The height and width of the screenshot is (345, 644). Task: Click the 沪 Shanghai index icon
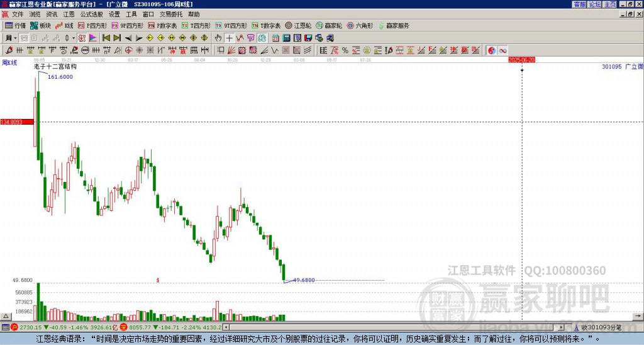(x=14, y=327)
